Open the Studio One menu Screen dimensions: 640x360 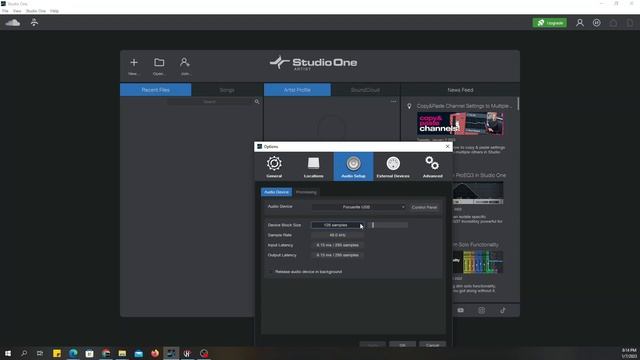[x=36, y=11]
